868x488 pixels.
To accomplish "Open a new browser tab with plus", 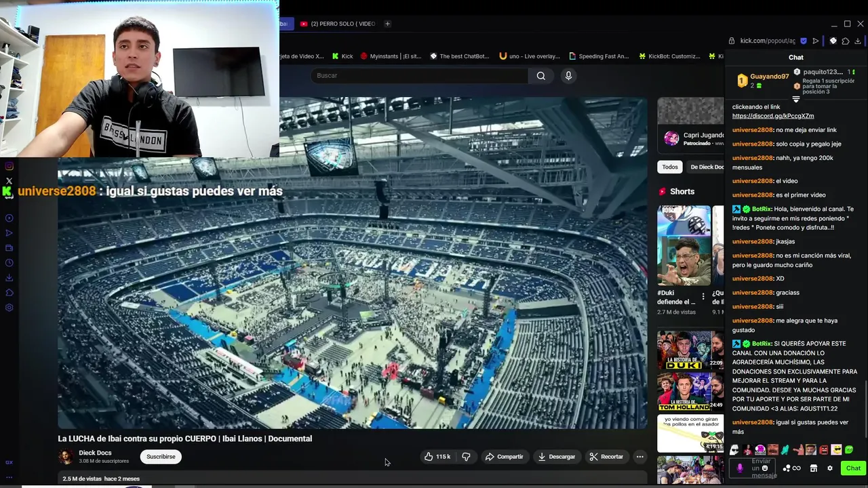I will click(x=387, y=24).
